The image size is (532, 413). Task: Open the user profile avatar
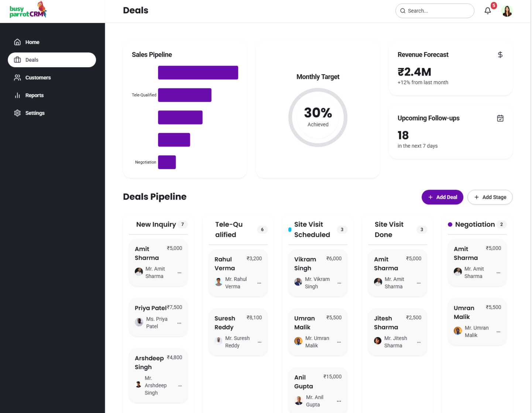507,11
